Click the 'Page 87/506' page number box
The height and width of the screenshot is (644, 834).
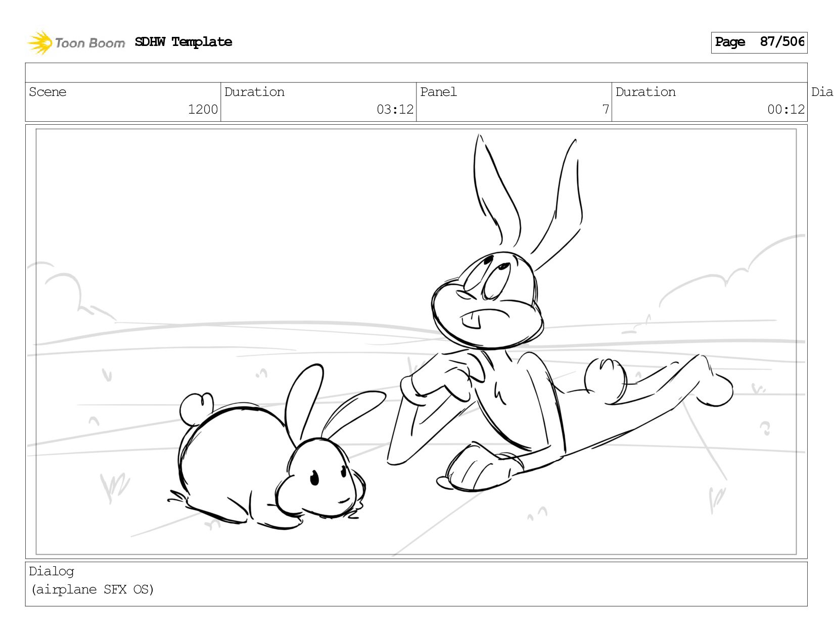(759, 42)
